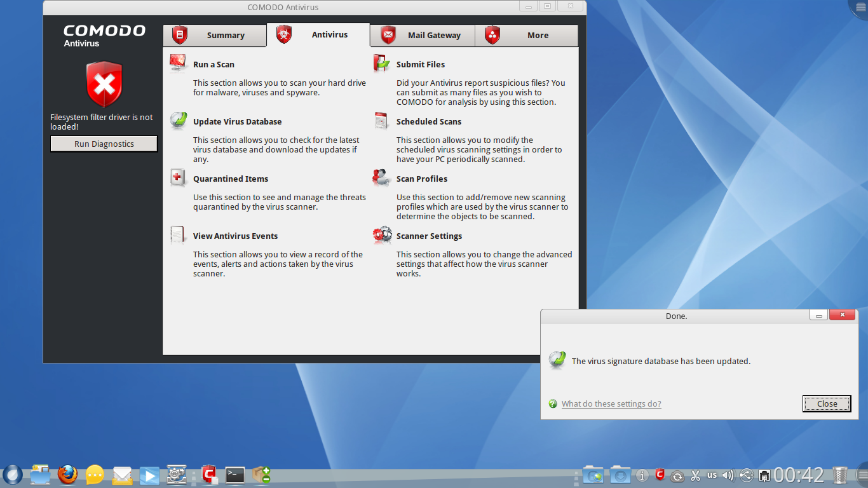This screenshot has width=868, height=488.
Task: Open the terminal from the taskbar
Action: [x=235, y=475]
